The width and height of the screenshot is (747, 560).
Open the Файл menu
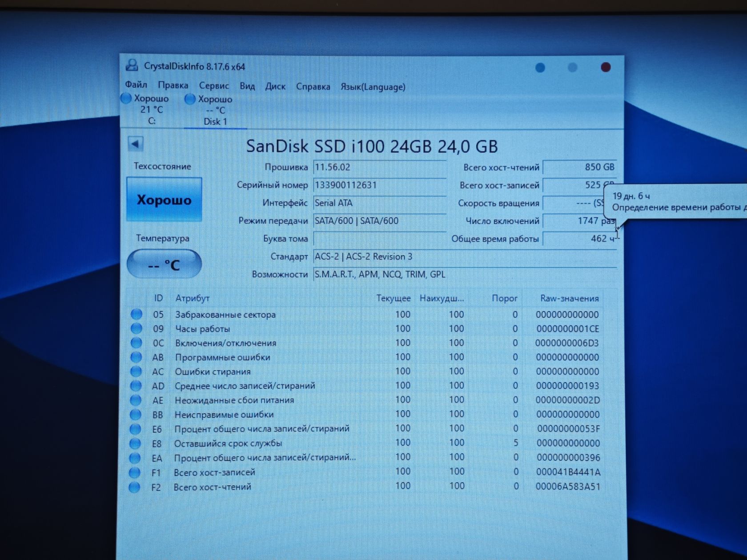[136, 84]
